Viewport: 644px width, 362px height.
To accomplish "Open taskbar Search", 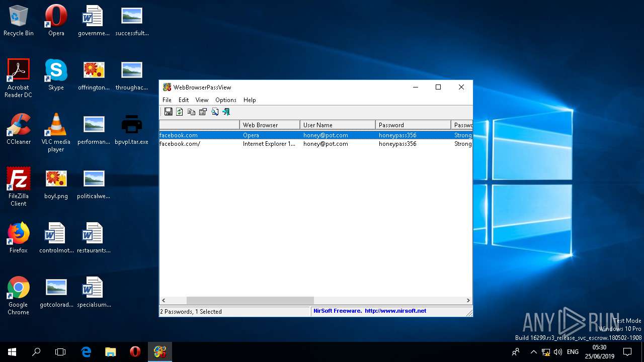I will [x=36, y=352].
